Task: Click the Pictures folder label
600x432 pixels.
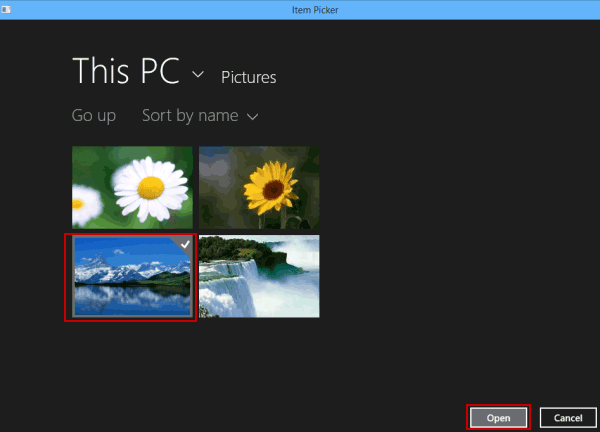Action: [x=248, y=77]
